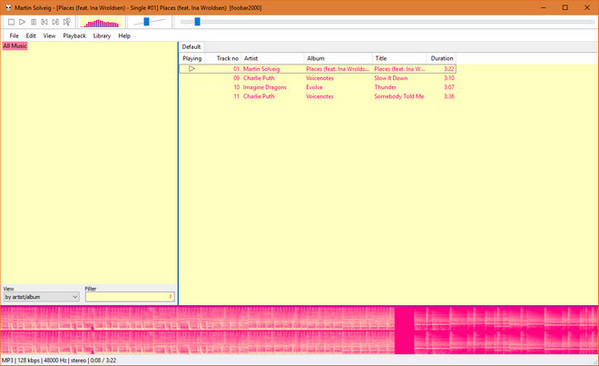Open the Help menu
This screenshot has width=599, height=366.
124,36
